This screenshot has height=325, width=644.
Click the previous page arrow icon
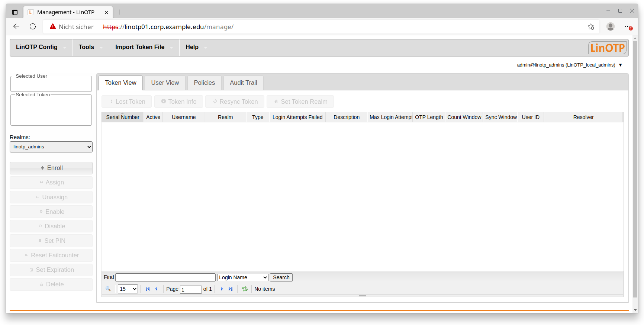(157, 289)
